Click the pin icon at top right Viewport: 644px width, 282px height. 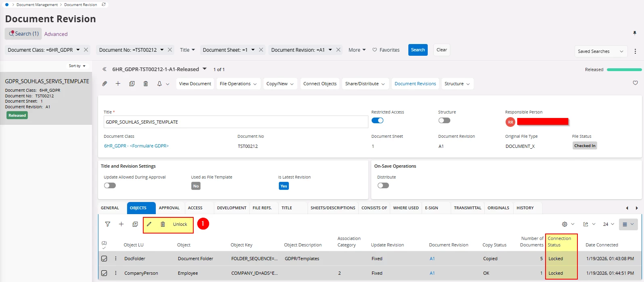pos(634,33)
